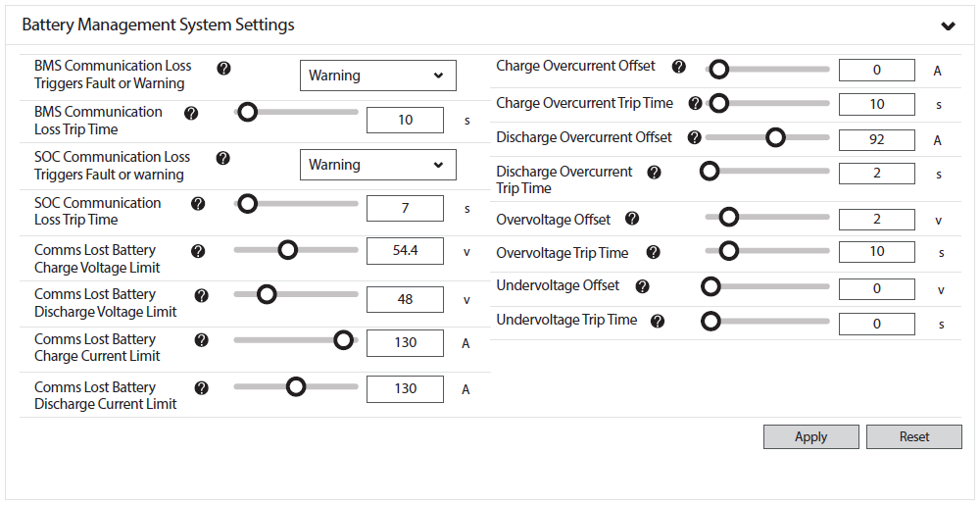Image resolution: width=980 pixels, height=505 pixels.
Task: Focus the Discharge Overcurrent Offset value field
Action: point(877,139)
